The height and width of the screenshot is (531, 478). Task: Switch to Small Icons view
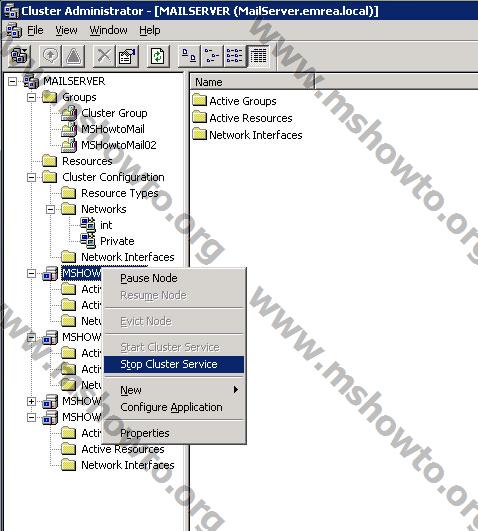click(x=212, y=56)
